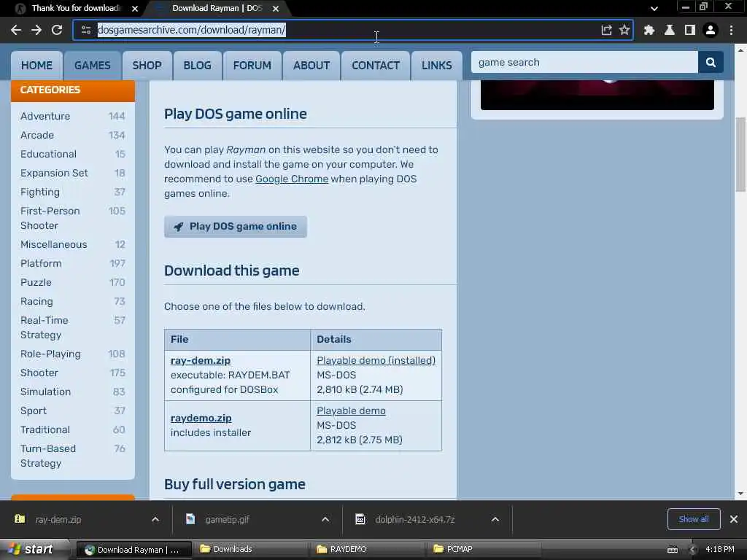Open the CONTACT navigation tab

tap(376, 65)
